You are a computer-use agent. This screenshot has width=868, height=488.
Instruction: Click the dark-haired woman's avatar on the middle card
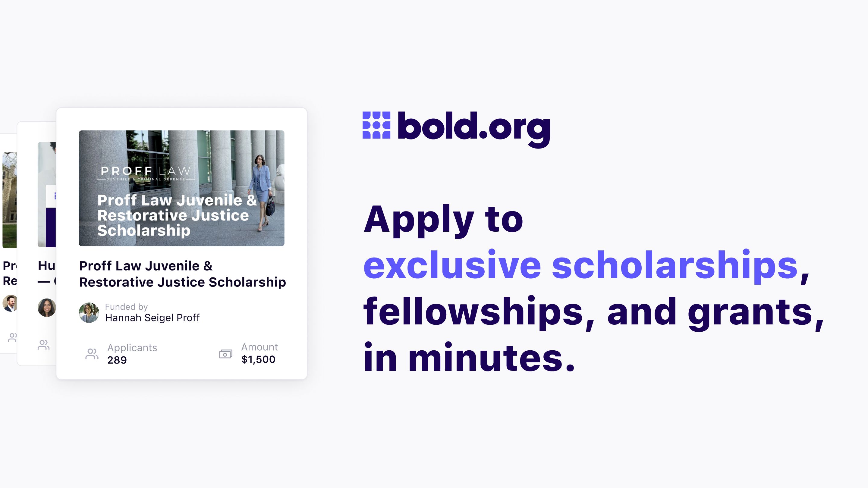(46, 308)
